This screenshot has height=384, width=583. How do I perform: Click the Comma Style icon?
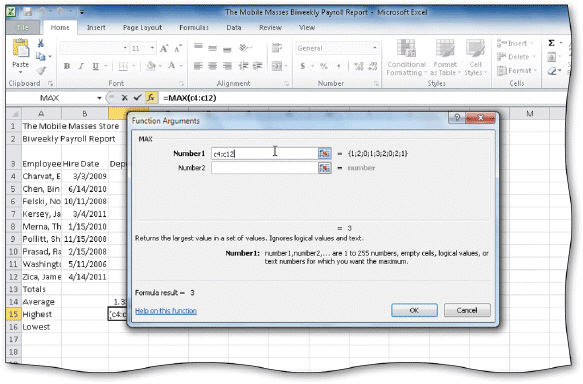(x=338, y=67)
